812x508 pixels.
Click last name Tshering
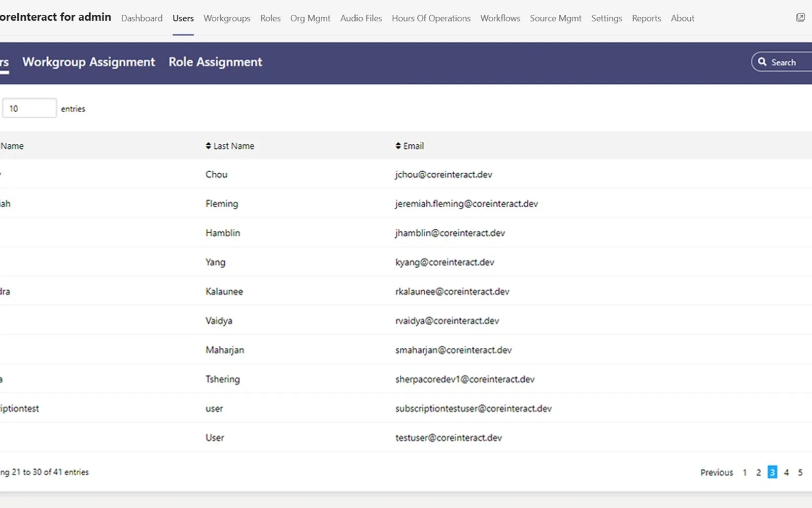[x=222, y=379]
